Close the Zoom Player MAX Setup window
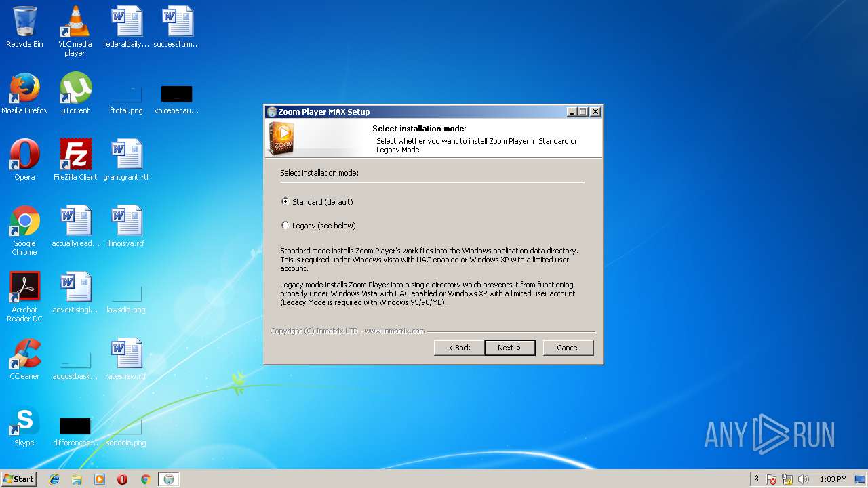Screen dimensions: 868x488 tap(595, 112)
